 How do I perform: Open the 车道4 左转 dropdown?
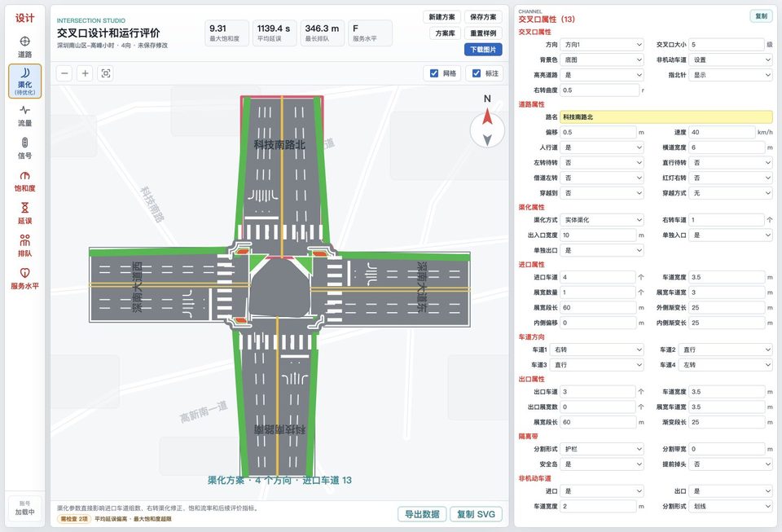726,365
